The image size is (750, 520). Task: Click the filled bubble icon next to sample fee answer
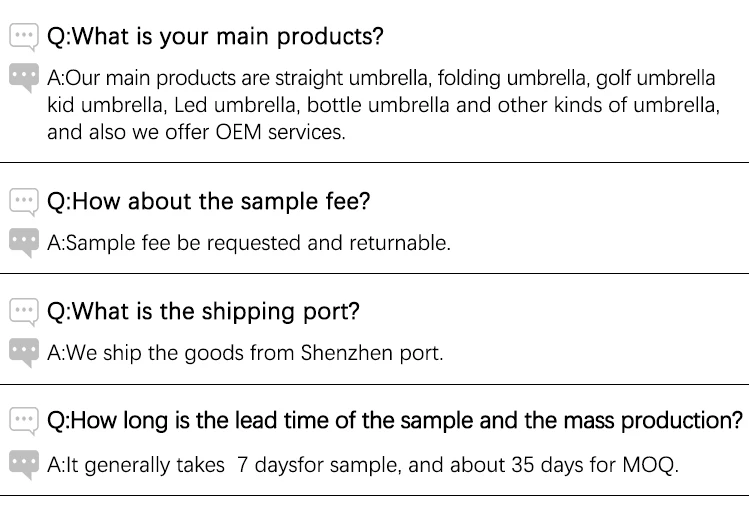pyautogui.click(x=24, y=243)
